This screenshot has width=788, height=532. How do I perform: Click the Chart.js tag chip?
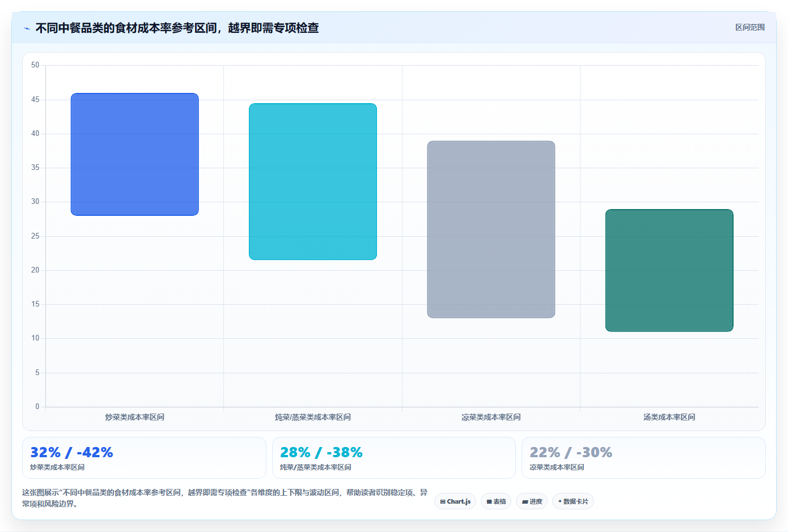[455, 501]
